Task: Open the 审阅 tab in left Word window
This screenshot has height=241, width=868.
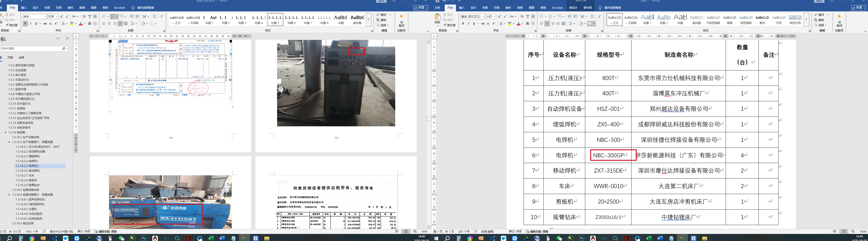Action: tap(82, 8)
